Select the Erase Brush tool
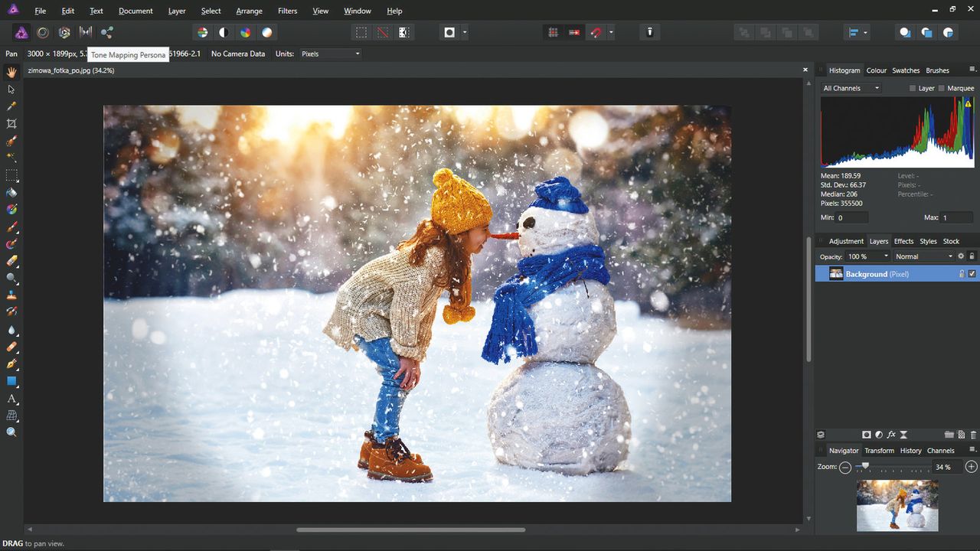Image resolution: width=980 pixels, height=551 pixels. pos(11,261)
